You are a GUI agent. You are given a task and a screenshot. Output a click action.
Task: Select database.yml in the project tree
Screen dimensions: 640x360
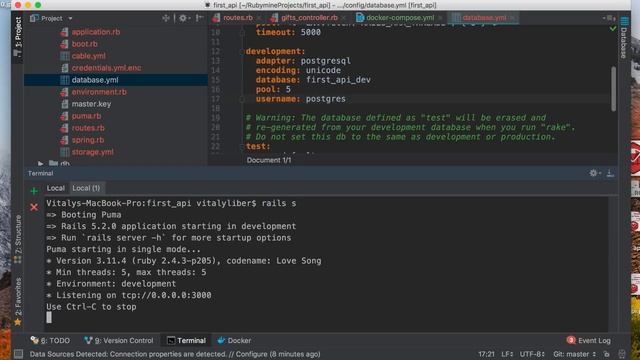[x=95, y=80]
